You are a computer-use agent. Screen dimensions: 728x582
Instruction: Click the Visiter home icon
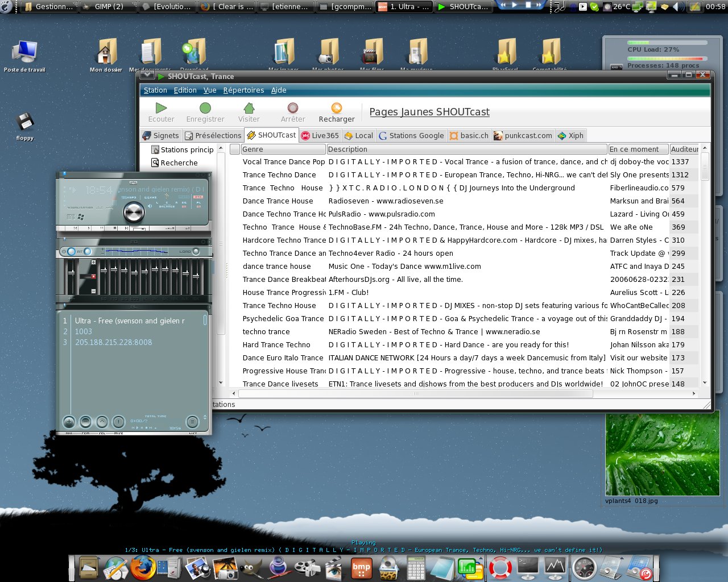click(249, 108)
